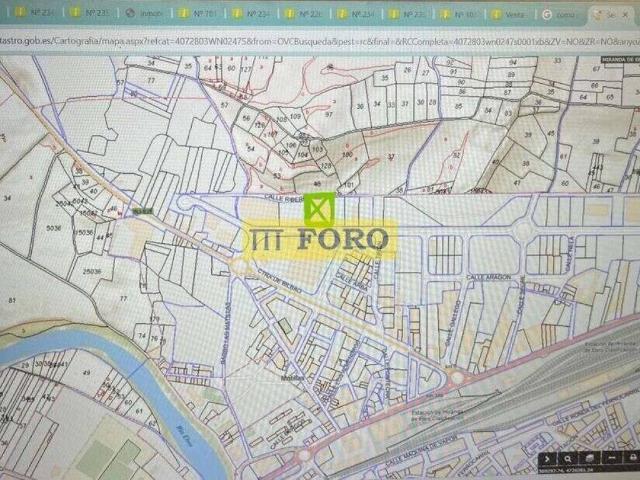Switch to the 'Nº 226' browser tab

tap(304, 14)
